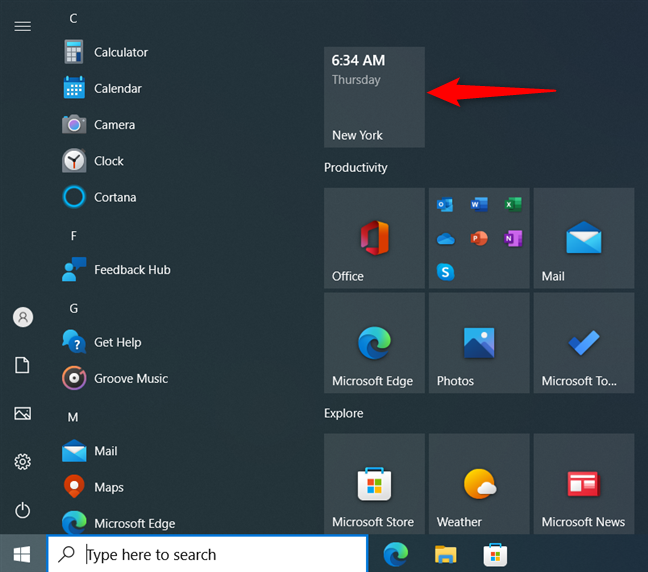This screenshot has width=648, height=572.
Task: Click the Power button in the sidebar
Action: 23,510
